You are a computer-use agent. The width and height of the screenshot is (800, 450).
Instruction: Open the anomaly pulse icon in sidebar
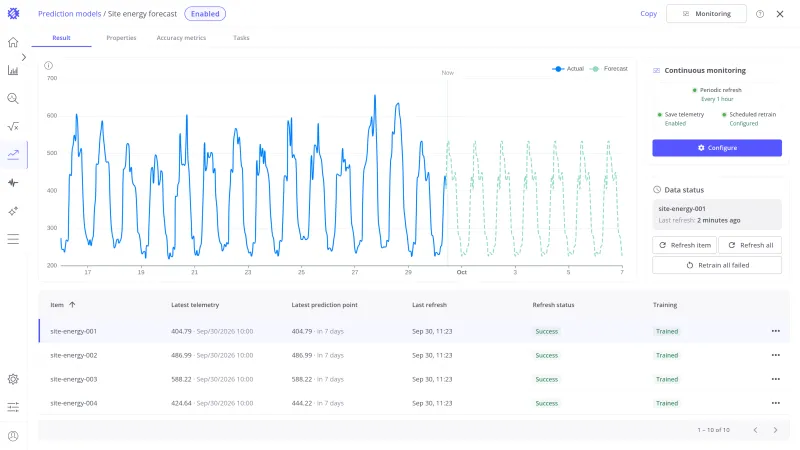click(x=13, y=183)
